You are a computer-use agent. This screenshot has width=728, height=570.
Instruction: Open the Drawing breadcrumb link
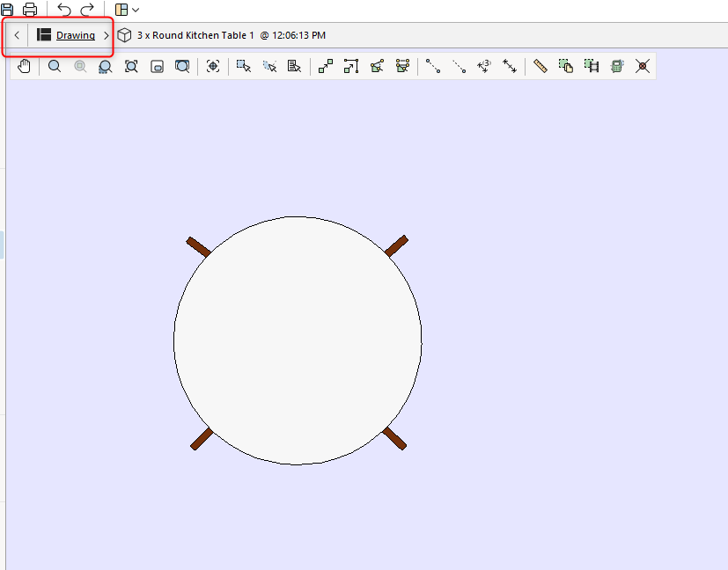(75, 35)
